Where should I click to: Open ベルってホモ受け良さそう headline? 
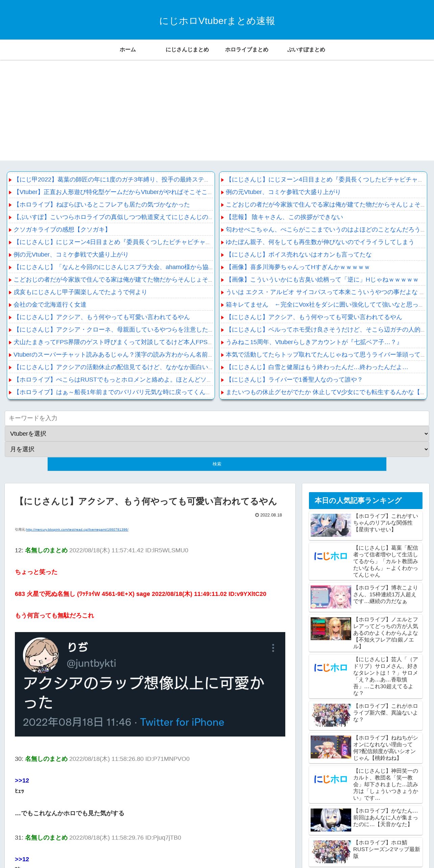coord(324,330)
